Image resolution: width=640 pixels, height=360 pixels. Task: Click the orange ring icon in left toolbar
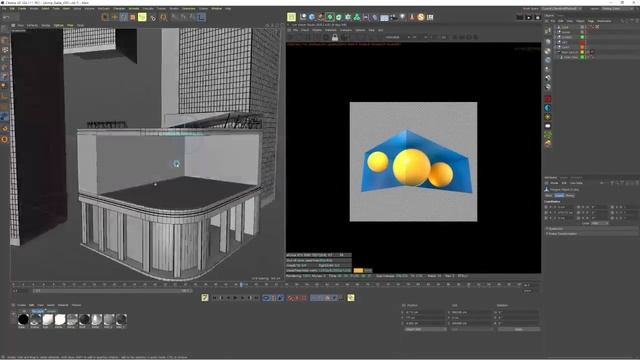pyautogui.click(x=4, y=139)
